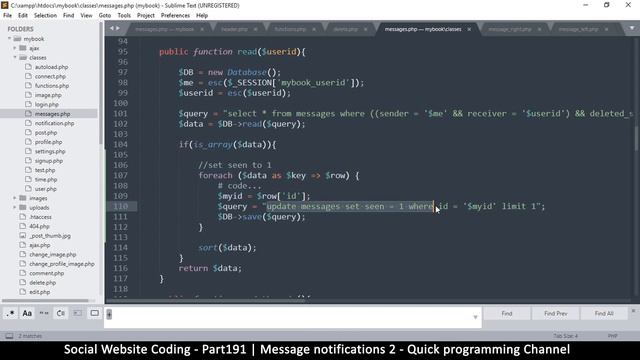Image resolution: width=640 pixels, height=360 pixels.
Task: Open settings.php in sidebar
Action: tap(50, 151)
